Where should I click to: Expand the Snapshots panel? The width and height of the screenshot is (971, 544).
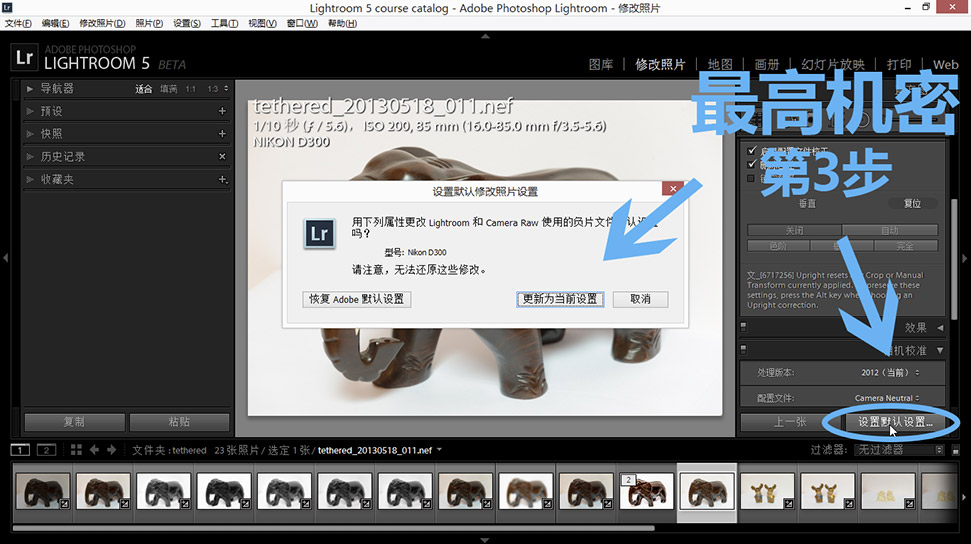pyautogui.click(x=29, y=134)
